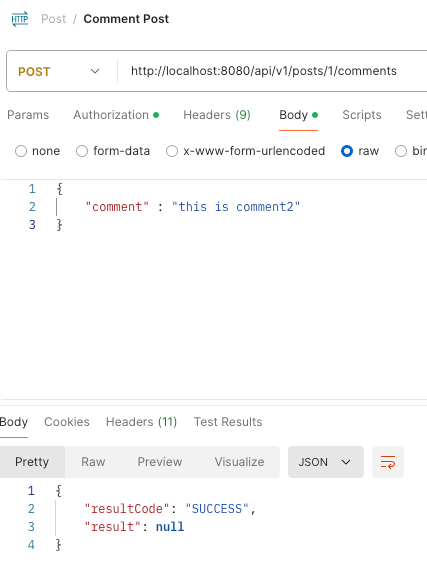Toggle word wrap icon in response toolbar
Screen dimensions: 427x573
pos(388,462)
